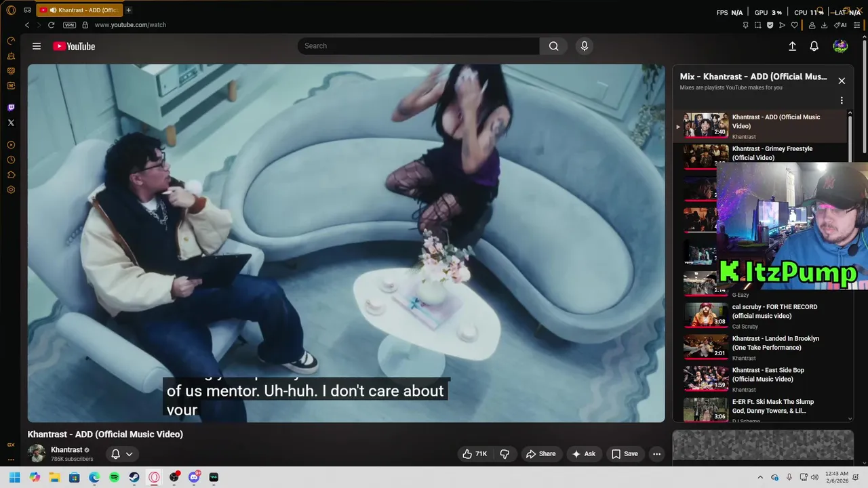Focus the YouTube search field

click(x=418, y=46)
